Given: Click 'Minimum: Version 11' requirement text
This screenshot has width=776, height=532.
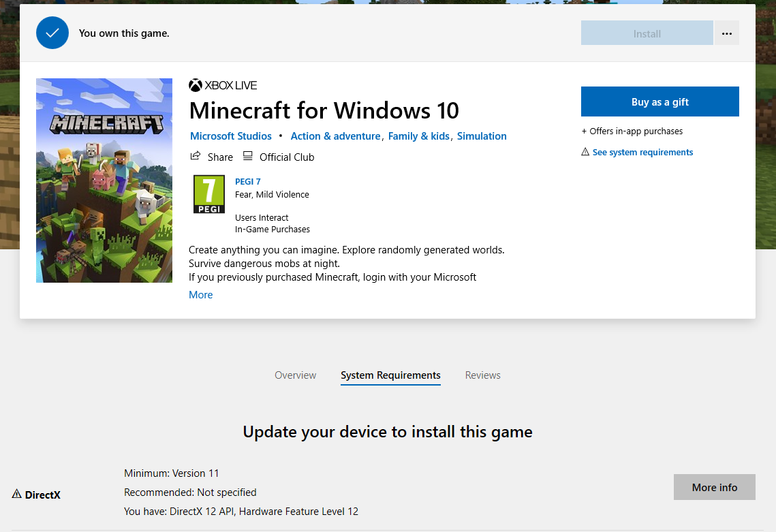Looking at the screenshot, I should [x=171, y=473].
